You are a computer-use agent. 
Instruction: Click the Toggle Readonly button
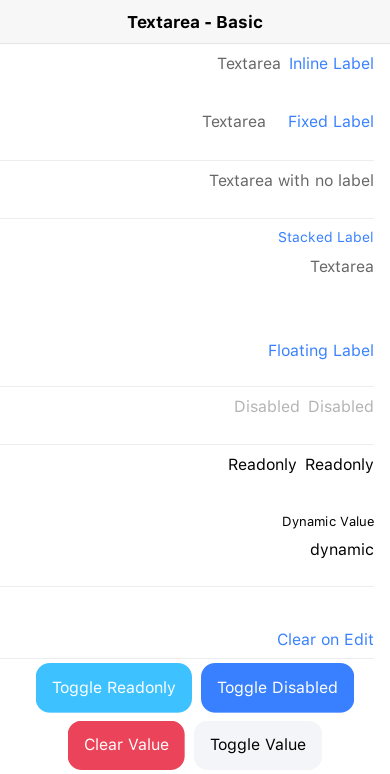click(114, 688)
